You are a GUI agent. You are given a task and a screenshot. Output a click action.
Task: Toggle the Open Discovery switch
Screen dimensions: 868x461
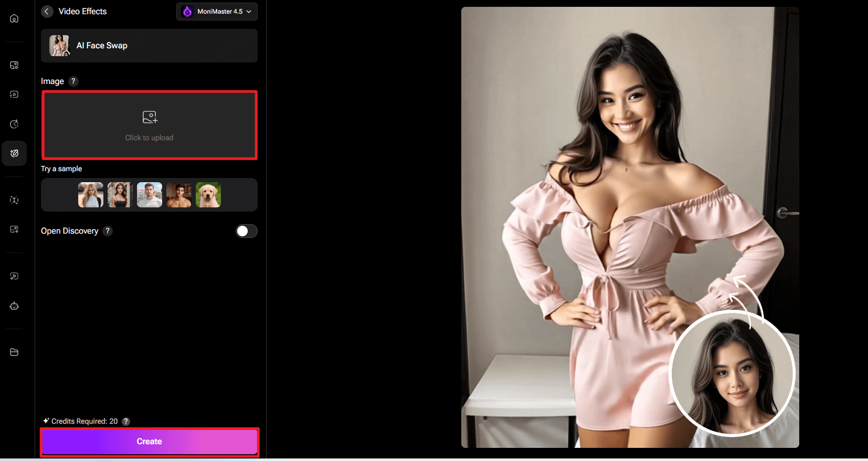[x=247, y=231]
